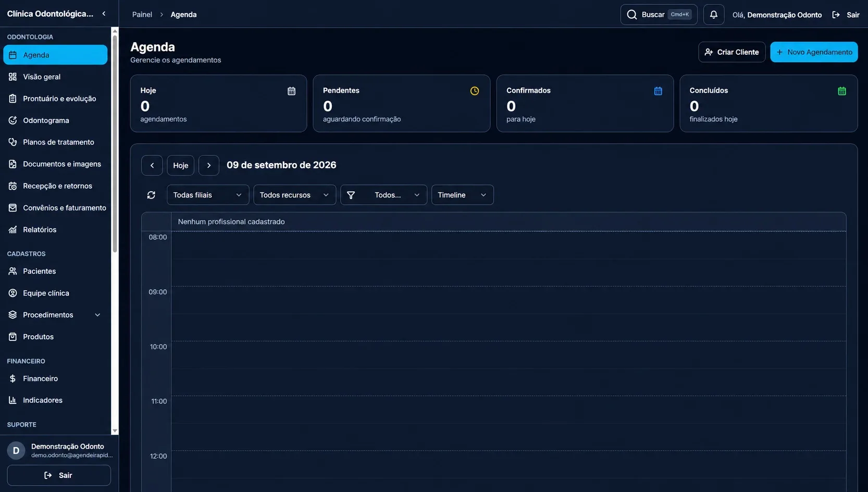Screen dimensions: 868x492
Task: Click the sidebar scroll down arrow
Action: coord(115,431)
